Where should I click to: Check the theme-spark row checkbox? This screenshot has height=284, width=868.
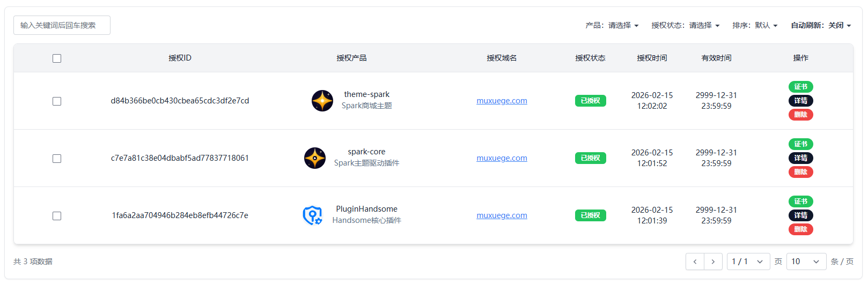pos(57,101)
